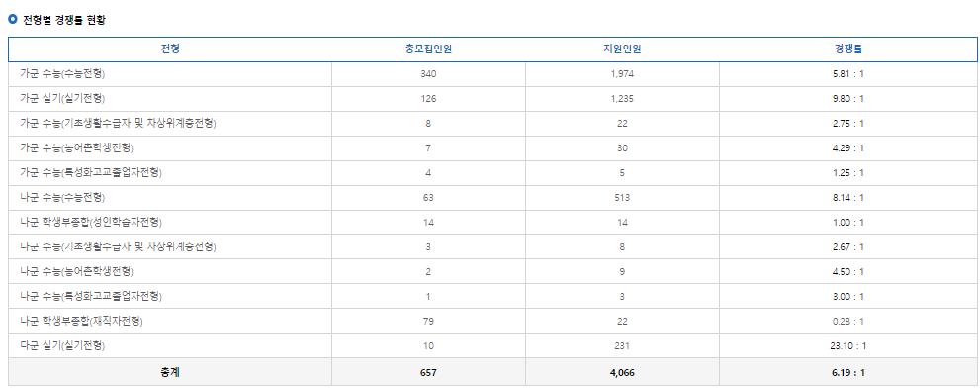The image size is (980, 389).
Task: Select the 가군 수능(수능전형) row label
Action: click(x=62, y=74)
